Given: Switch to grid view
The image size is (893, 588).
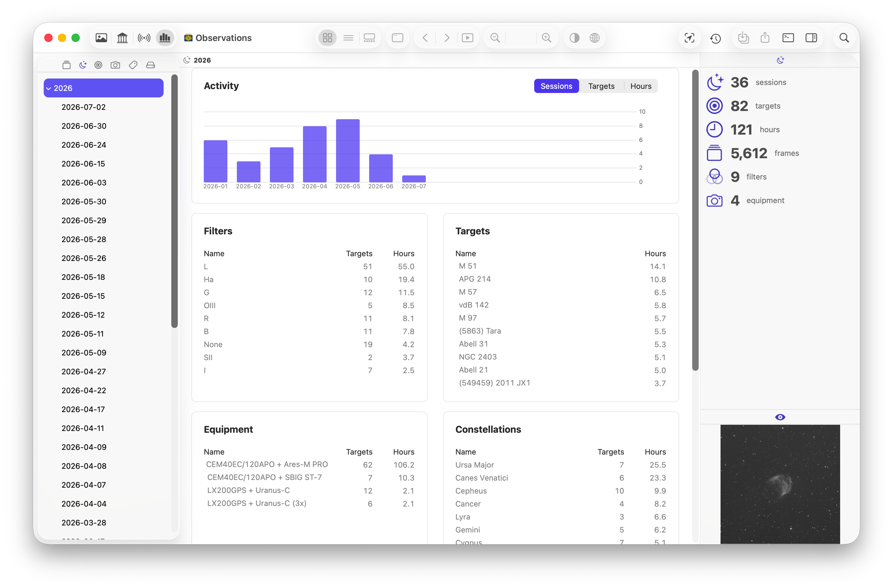Looking at the screenshot, I should [x=327, y=38].
